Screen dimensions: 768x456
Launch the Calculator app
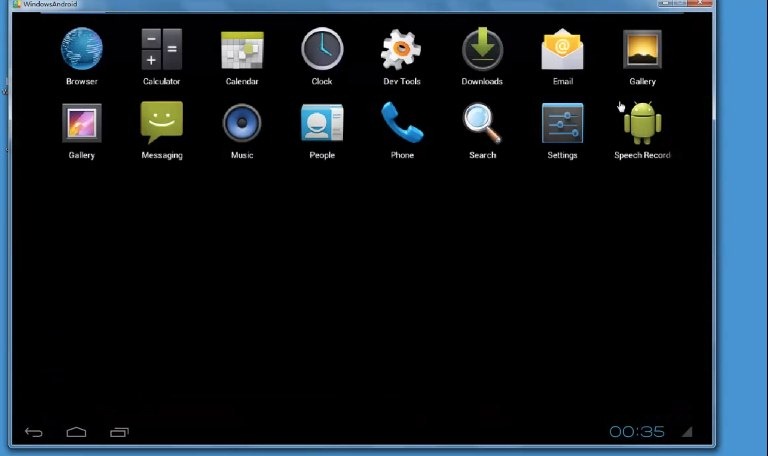coord(162,49)
